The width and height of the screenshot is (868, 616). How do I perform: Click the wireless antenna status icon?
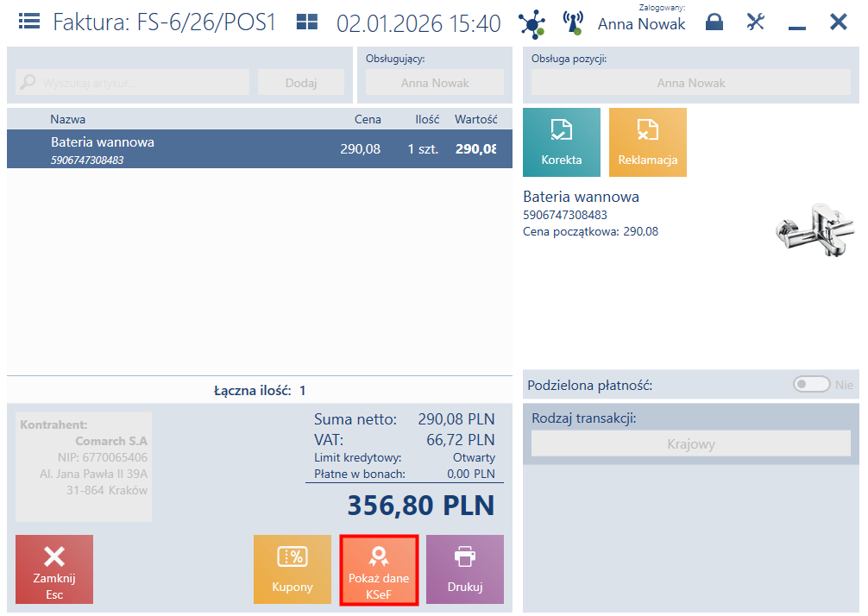pos(573,23)
